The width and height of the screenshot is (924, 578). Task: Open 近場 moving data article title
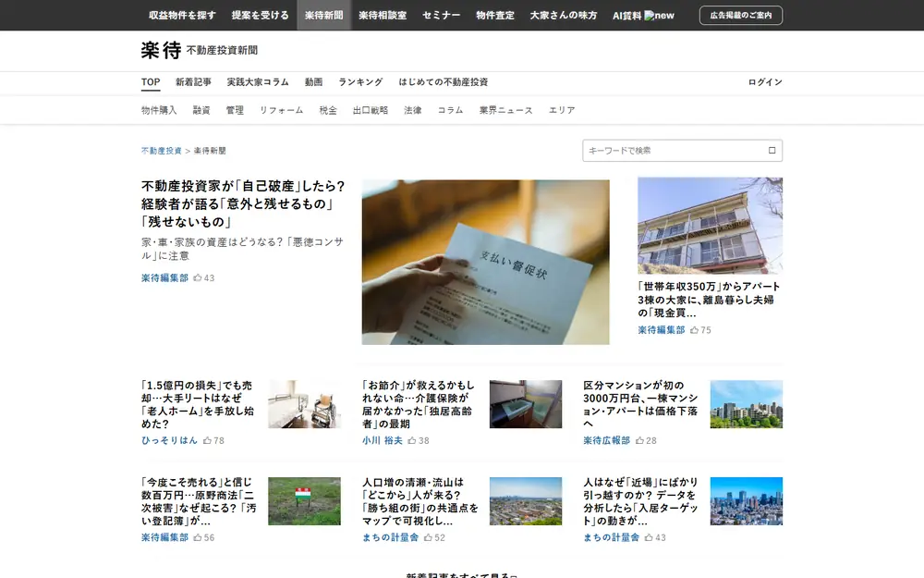[x=640, y=501]
